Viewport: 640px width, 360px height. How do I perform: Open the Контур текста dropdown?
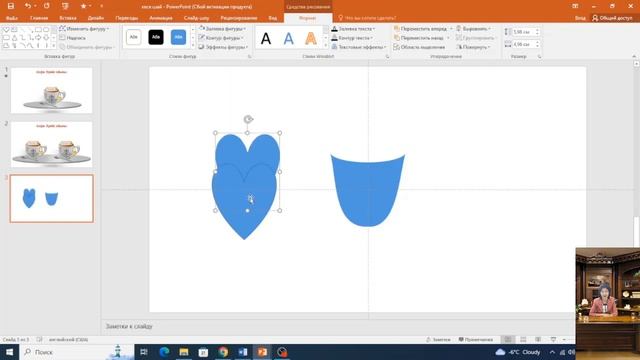tap(352, 38)
